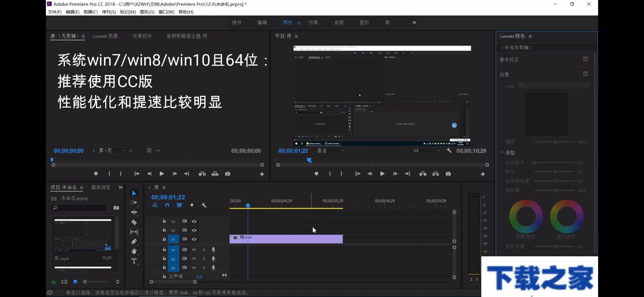Open Lumetri Color panel menu
Image resolution: width=644 pixels, height=297 pixels.
tap(530, 36)
